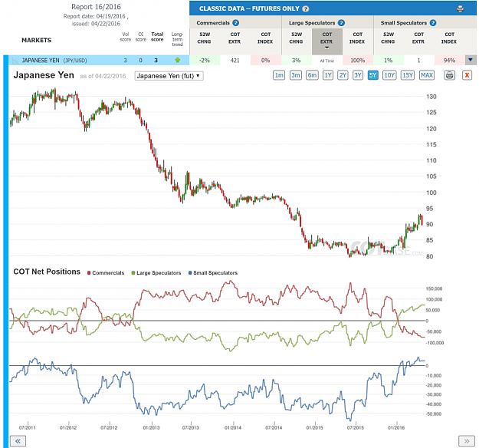This screenshot has width=479, height=448.
Task: Switch chart to MAX time range
Action: [427, 75]
